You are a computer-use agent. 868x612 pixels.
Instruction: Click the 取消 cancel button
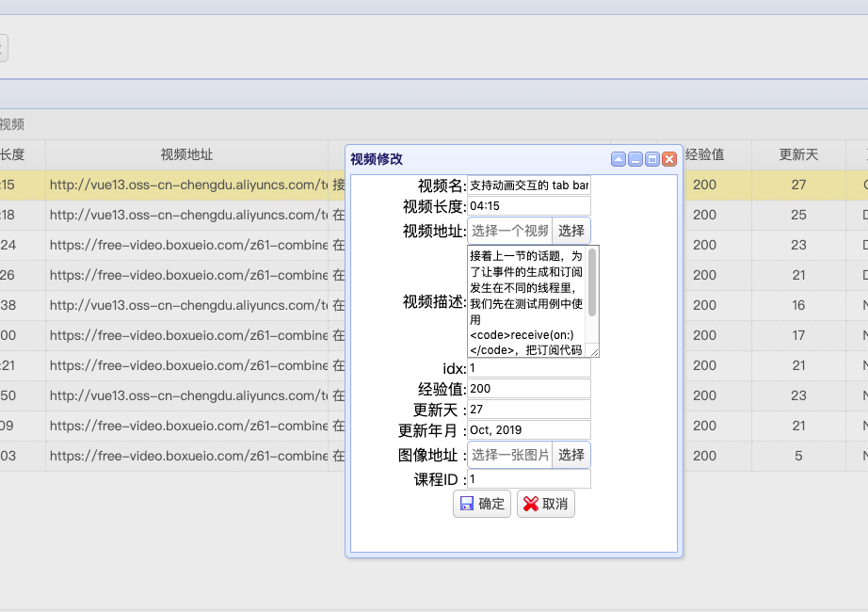(x=546, y=504)
